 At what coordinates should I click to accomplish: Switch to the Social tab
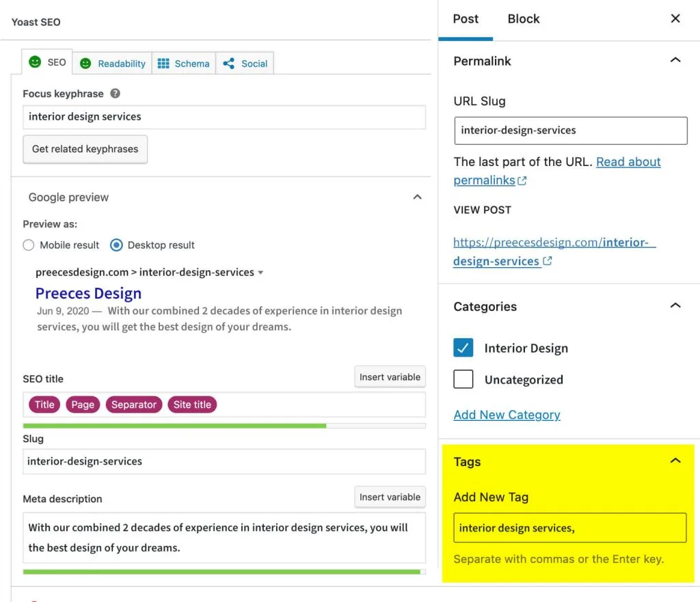click(x=245, y=64)
